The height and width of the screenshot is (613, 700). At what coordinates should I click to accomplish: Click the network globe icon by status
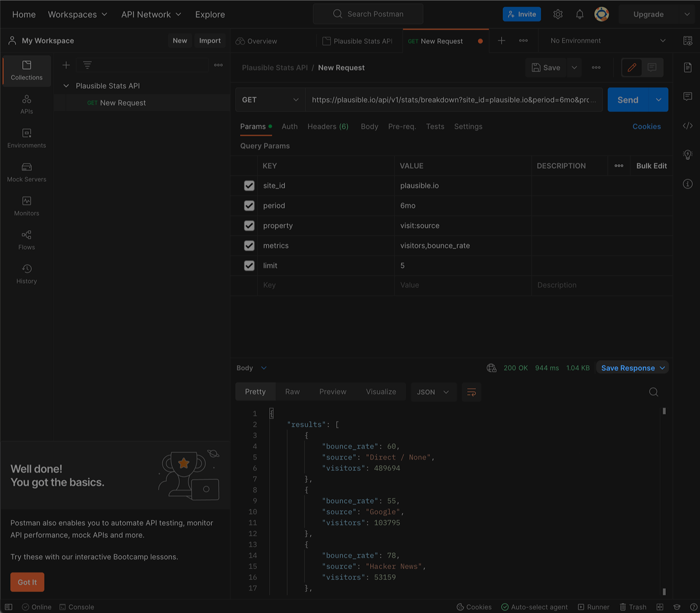click(x=492, y=368)
